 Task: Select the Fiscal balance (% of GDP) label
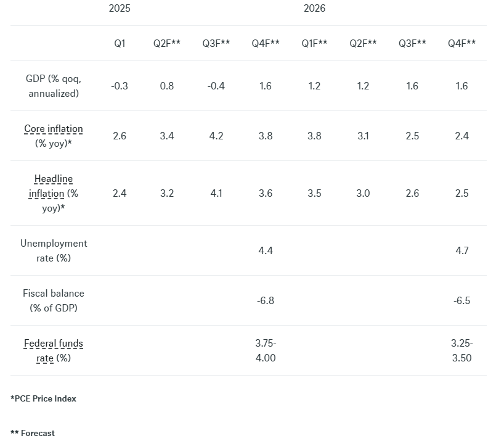coord(54,301)
